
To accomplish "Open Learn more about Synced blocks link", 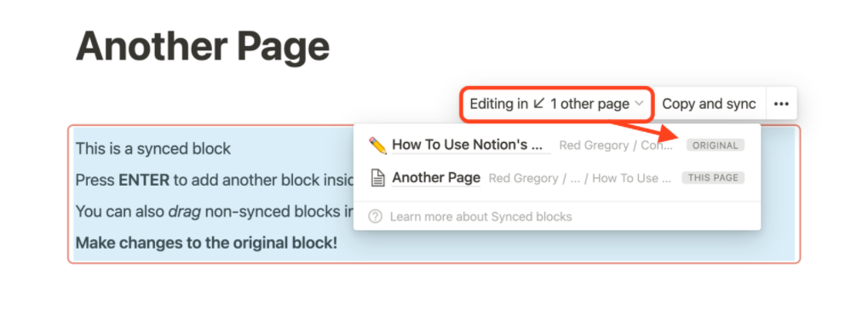I will [x=480, y=216].
